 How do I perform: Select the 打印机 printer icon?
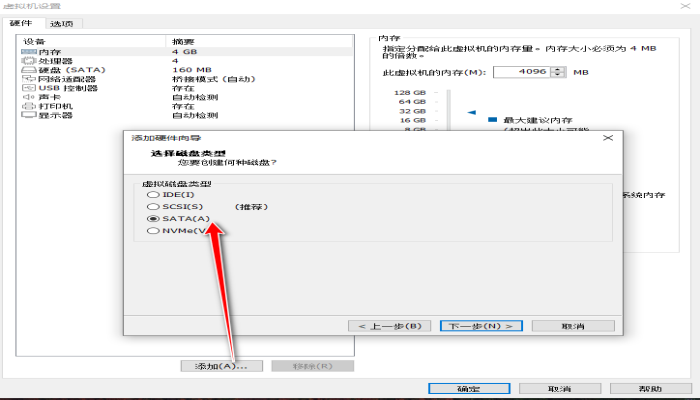coord(29,106)
